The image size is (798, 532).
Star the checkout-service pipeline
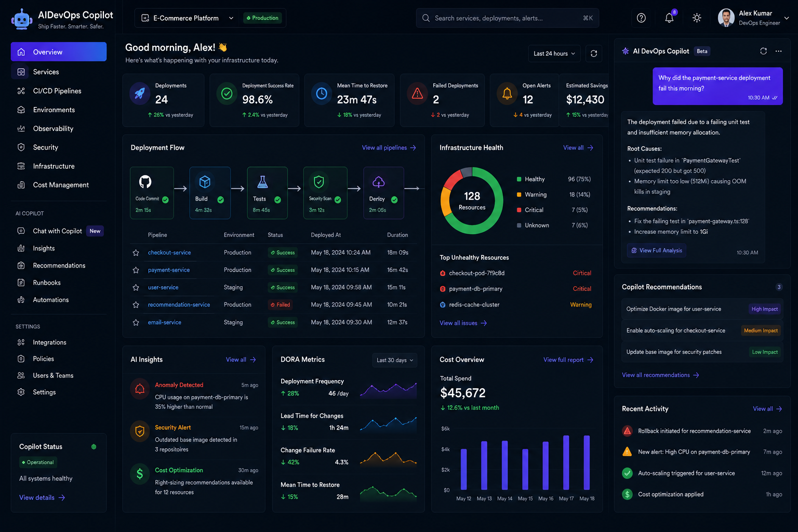click(x=136, y=252)
